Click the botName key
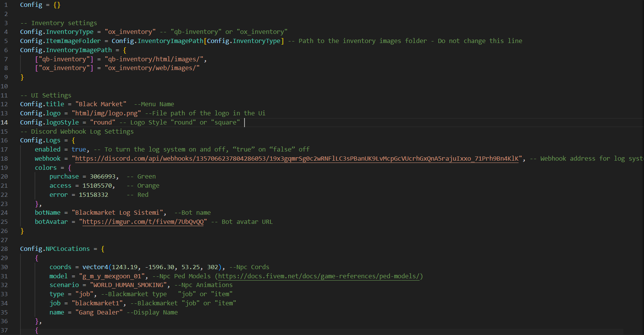Image resolution: width=644 pixels, height=335 pixels. (x=48, y=212)
